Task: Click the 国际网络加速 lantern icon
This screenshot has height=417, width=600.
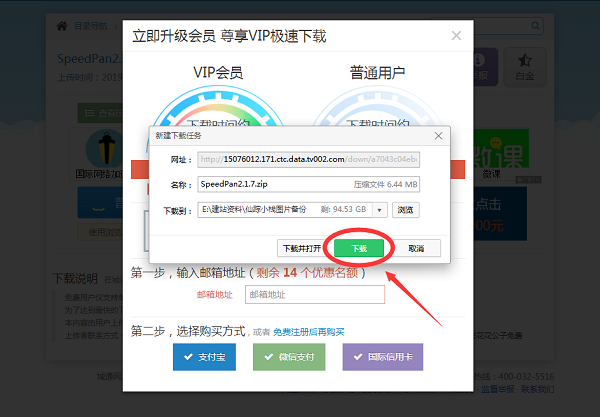Action: 106,149
